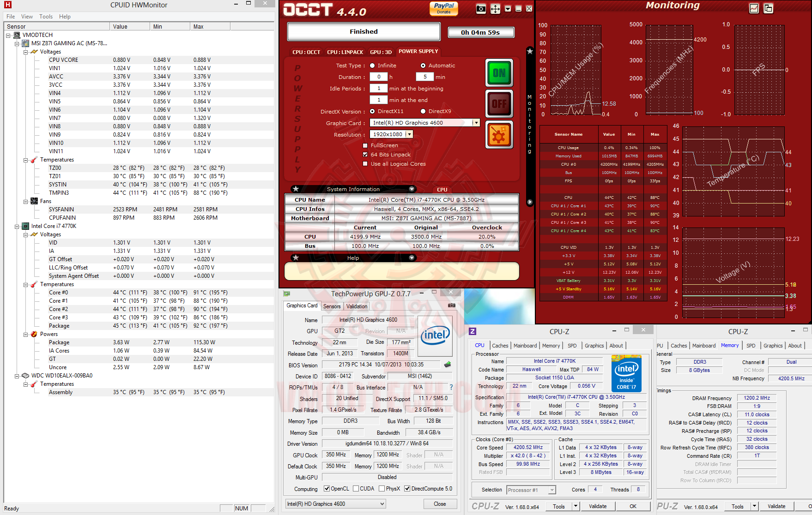Open the CPU-Z Tools dropdown arrow

(576, 506)
